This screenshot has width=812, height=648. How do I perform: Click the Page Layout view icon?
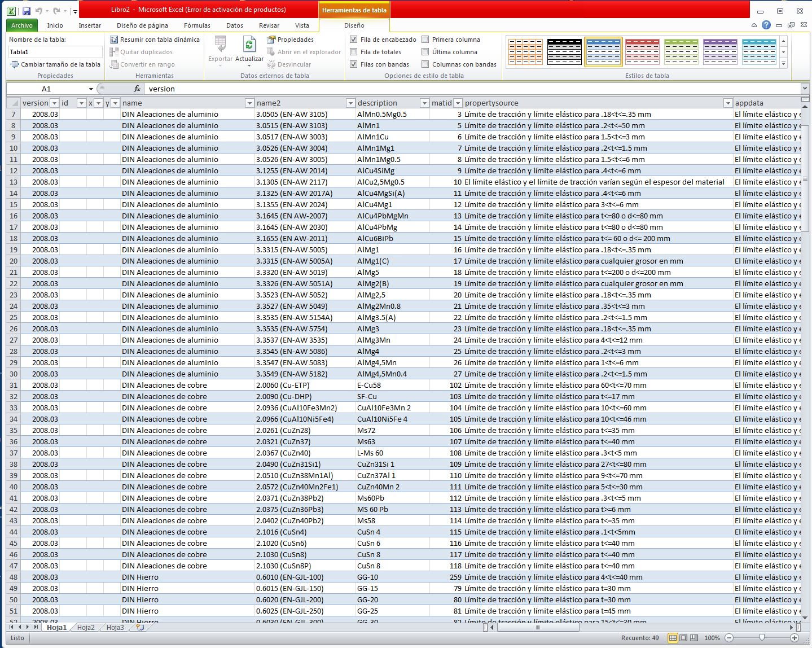tap(683, 638)
